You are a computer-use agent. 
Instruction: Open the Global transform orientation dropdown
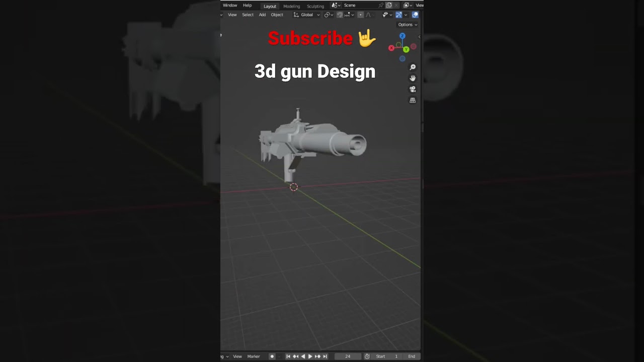(x=306, y=15)
